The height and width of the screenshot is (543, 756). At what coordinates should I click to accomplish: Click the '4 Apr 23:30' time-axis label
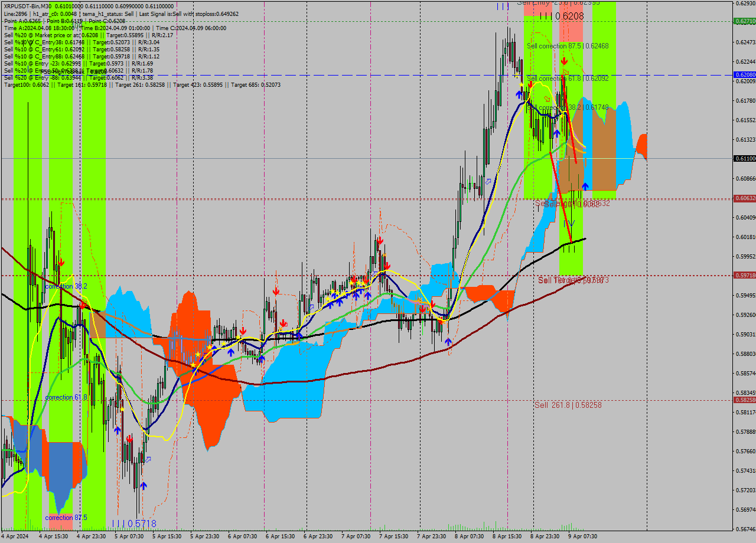coord(91,537)
